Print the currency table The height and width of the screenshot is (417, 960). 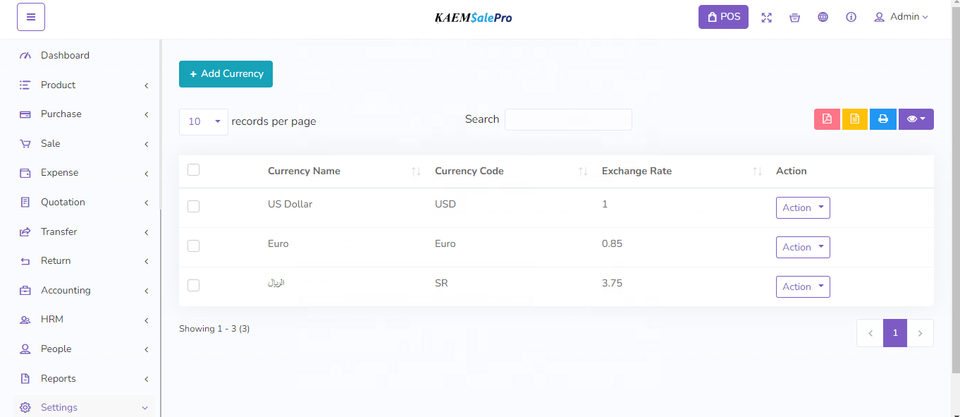point(883,119)
